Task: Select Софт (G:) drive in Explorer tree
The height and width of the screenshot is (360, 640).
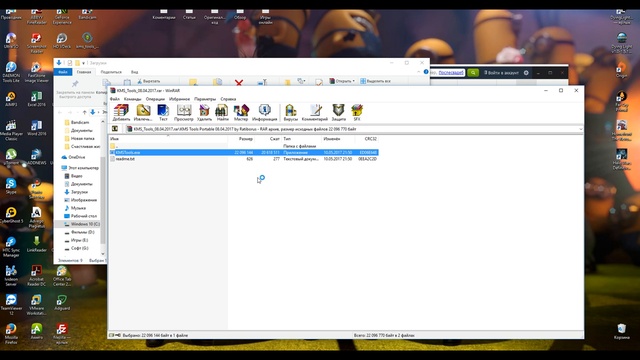Action: [x=76, y=248]
